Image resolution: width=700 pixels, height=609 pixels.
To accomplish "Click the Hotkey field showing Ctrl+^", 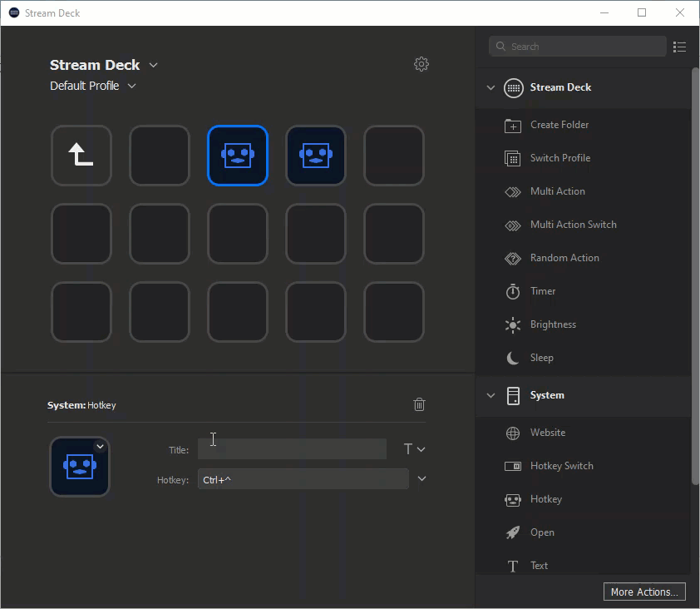I will coord(303,479).
